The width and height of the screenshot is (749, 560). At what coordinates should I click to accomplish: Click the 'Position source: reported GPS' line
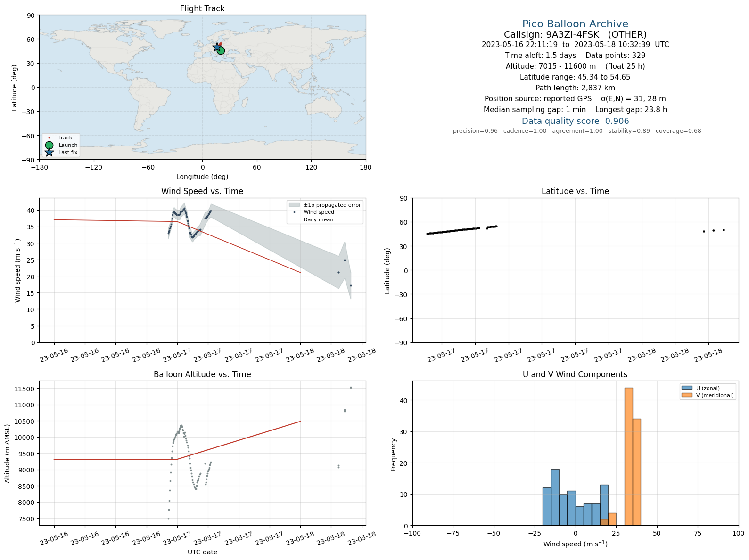pyautogui.click(x=575, y=99)
